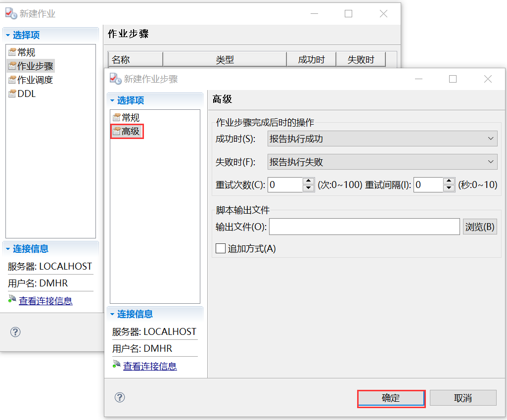Open the DDL page

(26, 94)
